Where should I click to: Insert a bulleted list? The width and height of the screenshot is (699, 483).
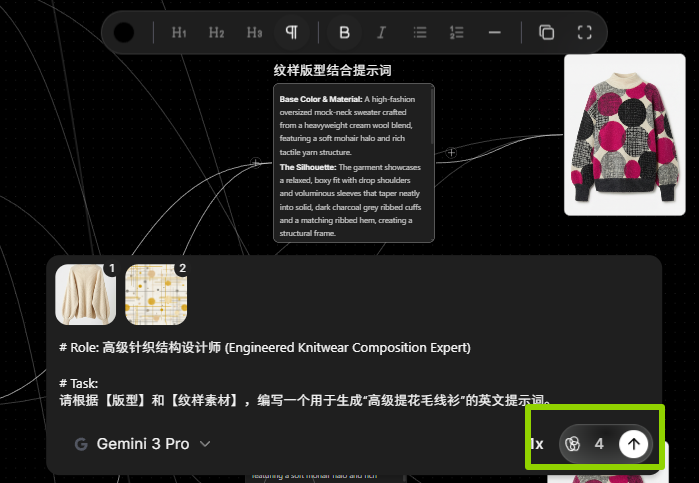tap(420, 32)
